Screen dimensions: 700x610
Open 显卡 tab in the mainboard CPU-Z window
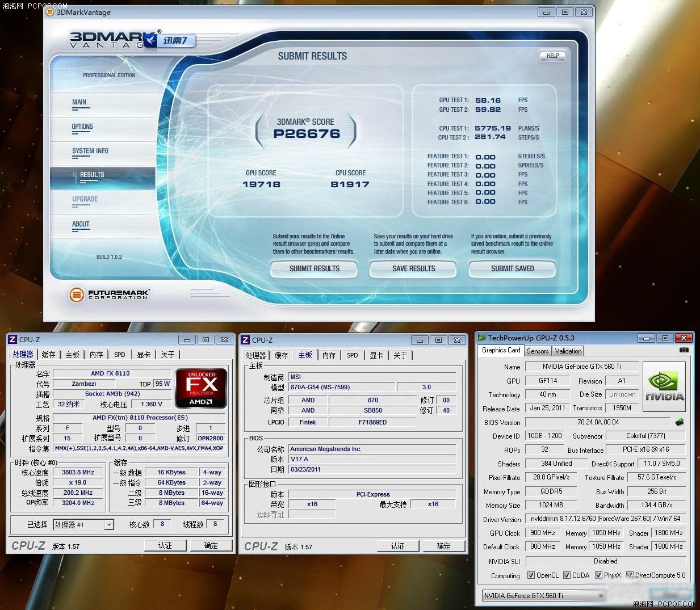(x=376, y=355)
